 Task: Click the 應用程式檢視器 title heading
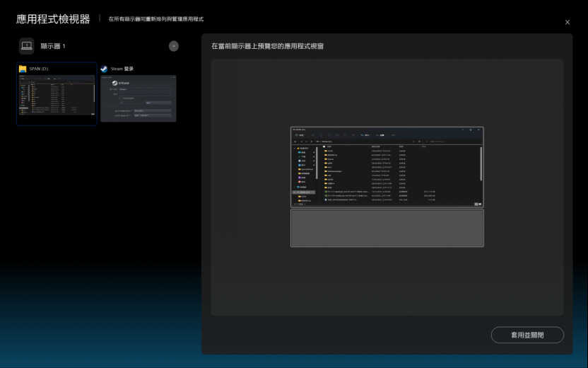click(54, 19)
